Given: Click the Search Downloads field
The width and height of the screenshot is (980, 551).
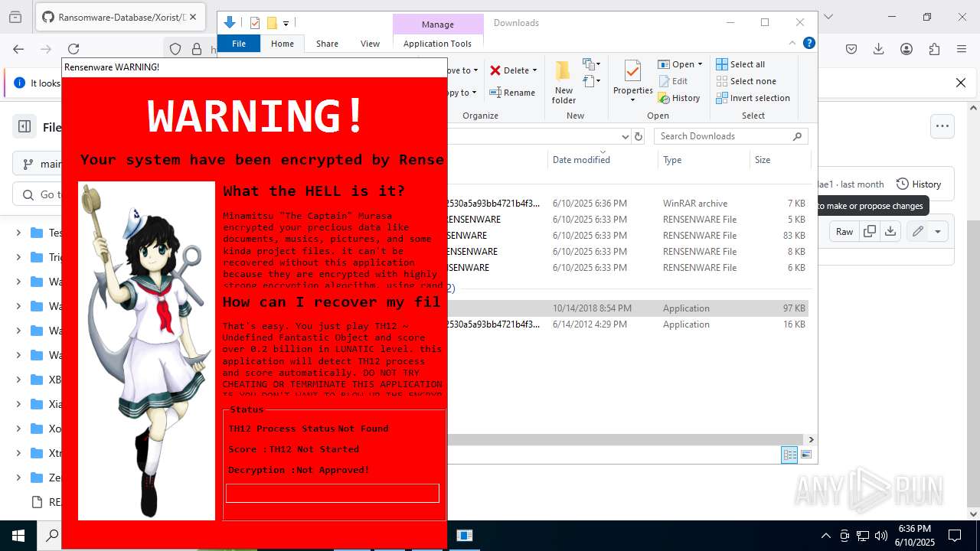Looking at the screenshot, I should tap(730, 136).
